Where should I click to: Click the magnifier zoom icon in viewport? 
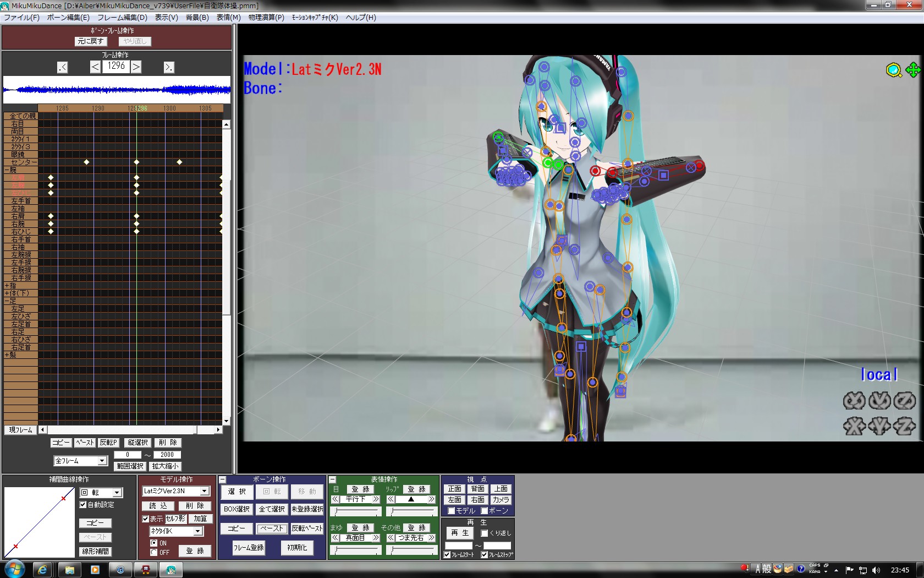point(894,70)
